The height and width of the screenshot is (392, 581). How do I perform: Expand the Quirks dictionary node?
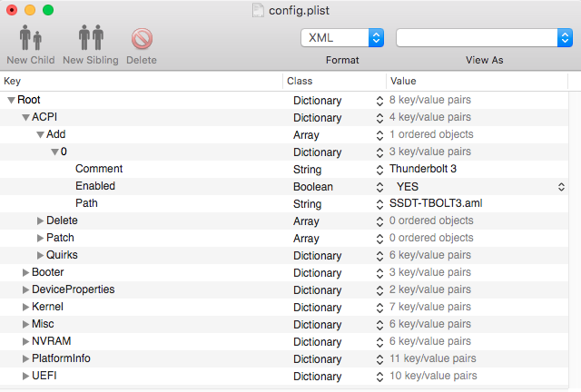pos(40,255)
